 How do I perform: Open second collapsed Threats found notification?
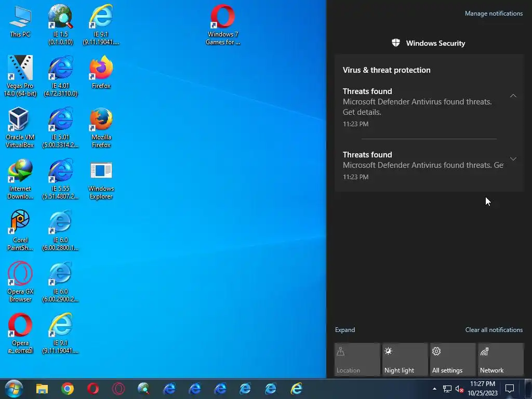pos(429,166)
